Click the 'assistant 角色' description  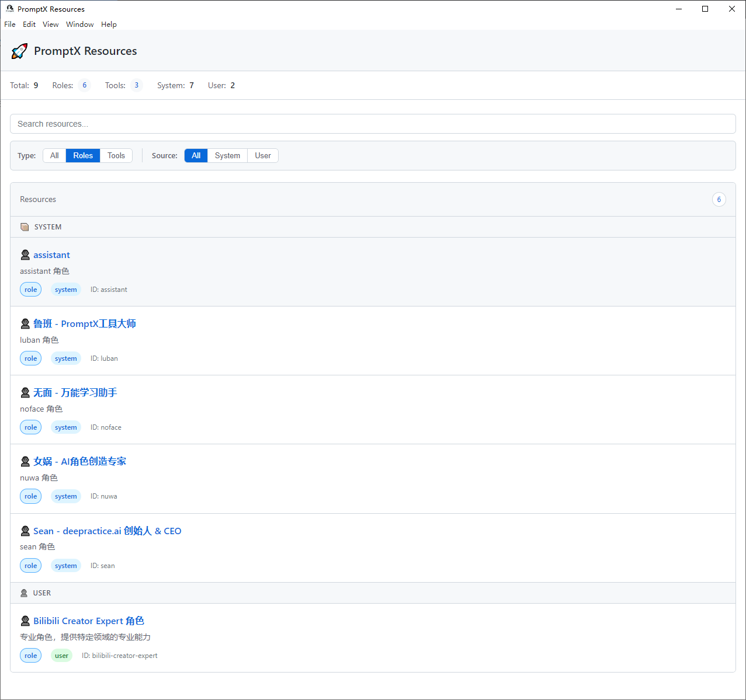click(44, 271)
